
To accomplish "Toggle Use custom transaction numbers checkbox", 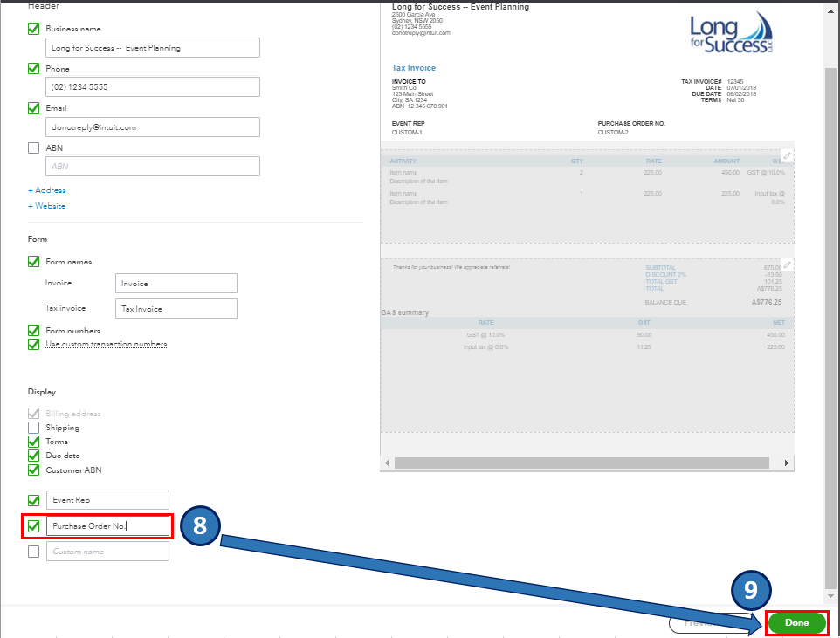I will point(34,345).
